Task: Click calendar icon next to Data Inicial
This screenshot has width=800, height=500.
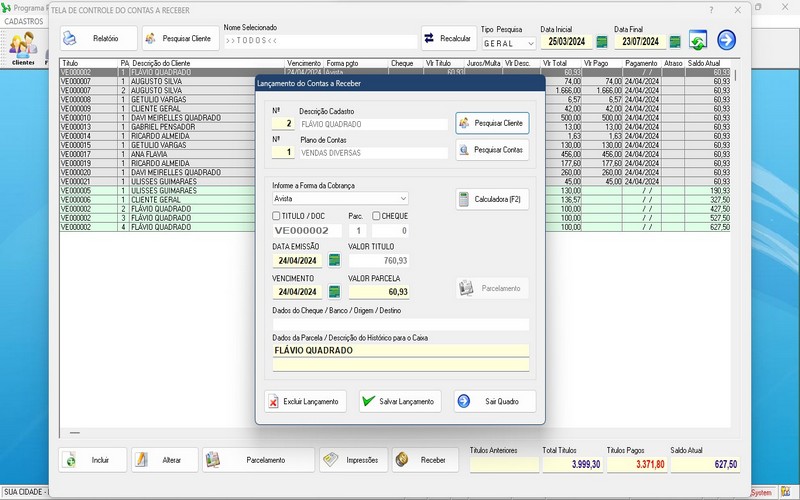Action: [602, 42]
